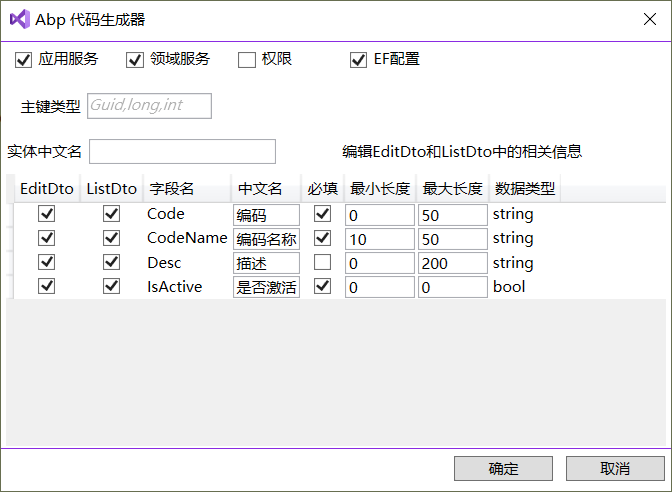Viewport: 672px width, 492px height.
Task: Check 必填 for the Desc row
Action: pyautogui.click(x=322, y=262)
